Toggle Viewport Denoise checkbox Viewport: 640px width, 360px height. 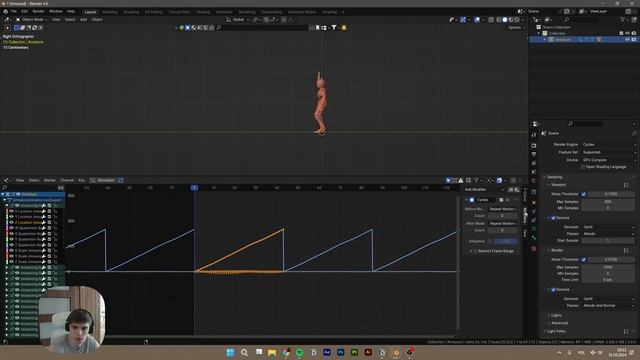[553, 218]
